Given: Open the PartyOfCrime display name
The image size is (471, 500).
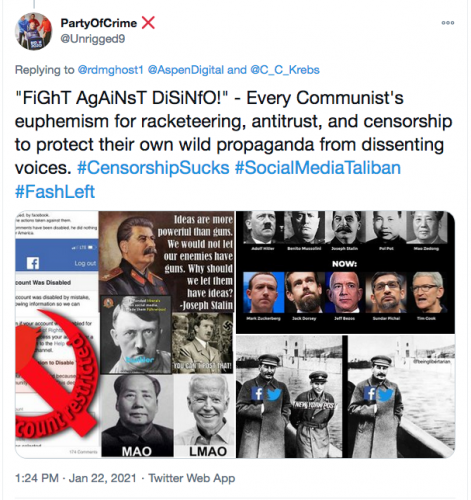Looking at the screenshot, I should pyautogui.click(x=99, y=23).
